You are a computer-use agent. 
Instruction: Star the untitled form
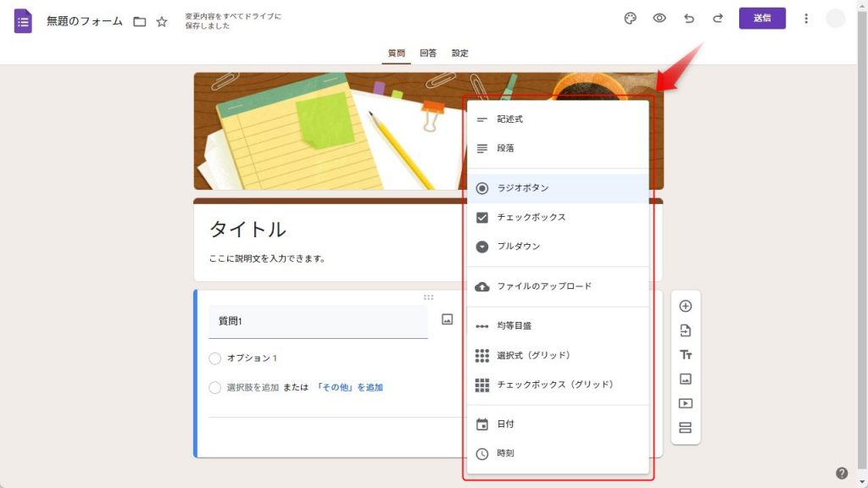[x=162, y=21]
